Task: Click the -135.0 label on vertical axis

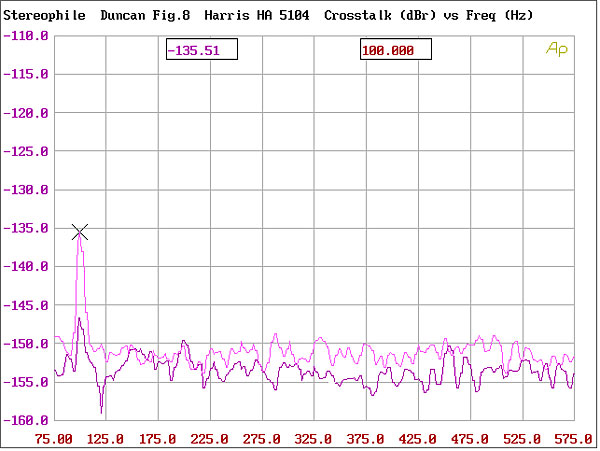Action: (x=26, y=228)
